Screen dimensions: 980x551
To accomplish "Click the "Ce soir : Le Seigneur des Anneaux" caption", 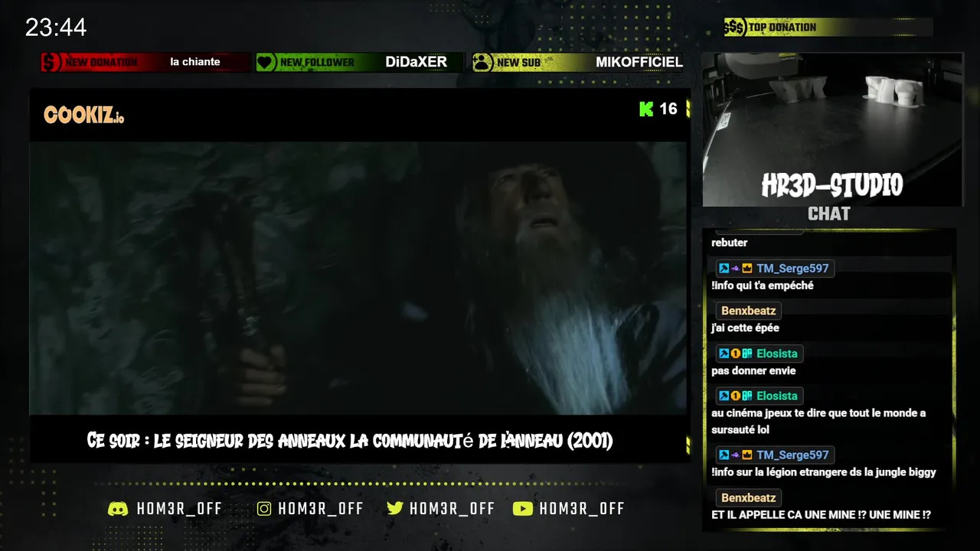I will pyautogui.click(x=350, y=442).
